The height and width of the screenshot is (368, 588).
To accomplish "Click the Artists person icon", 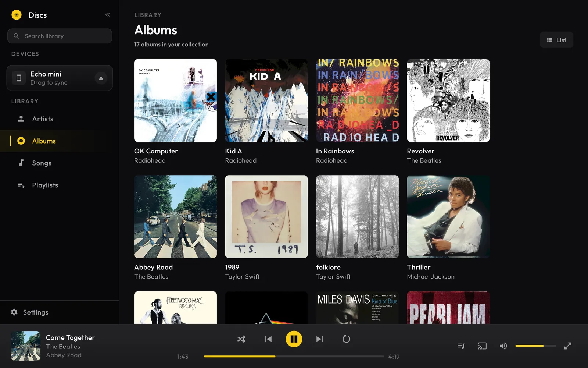I will coord(21,118).
